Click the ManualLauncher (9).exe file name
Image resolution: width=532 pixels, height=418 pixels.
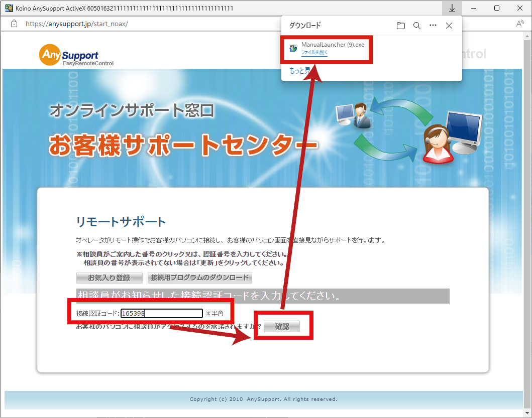[333, 45]
